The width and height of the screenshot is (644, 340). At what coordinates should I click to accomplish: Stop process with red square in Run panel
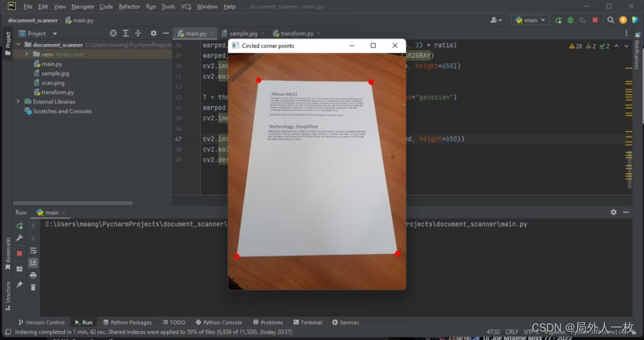(x=19, y=254)
